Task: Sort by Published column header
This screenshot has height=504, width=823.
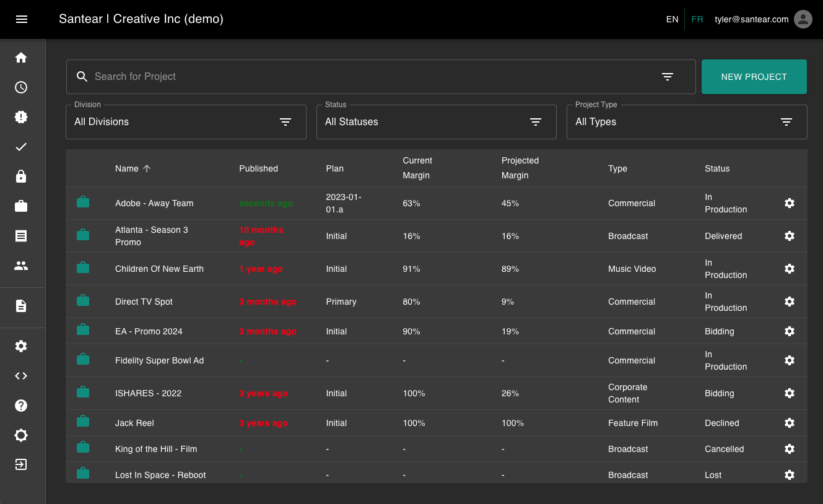Action: pos(258,168)
